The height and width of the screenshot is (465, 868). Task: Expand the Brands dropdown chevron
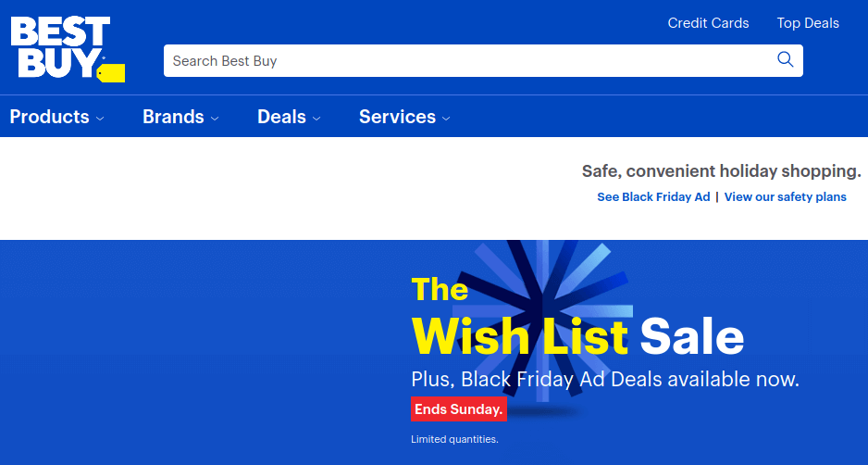215,118
